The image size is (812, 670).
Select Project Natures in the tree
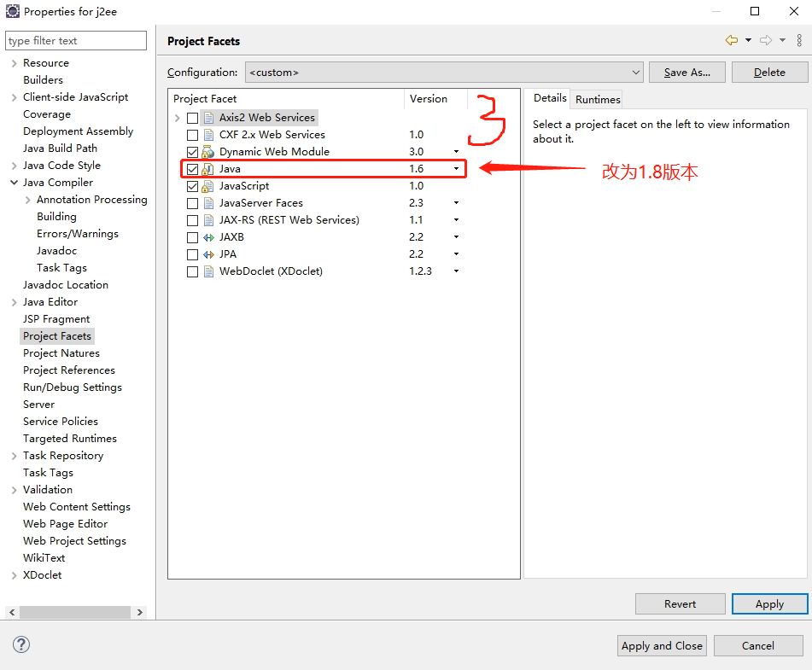(61, 353)
